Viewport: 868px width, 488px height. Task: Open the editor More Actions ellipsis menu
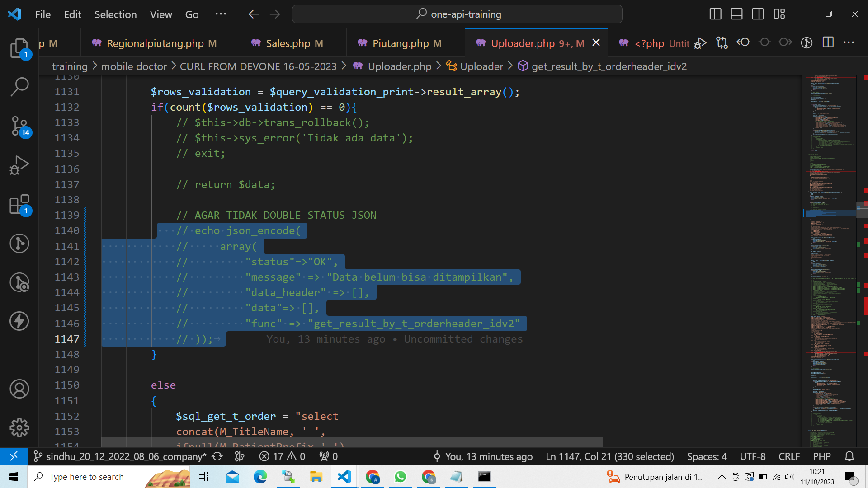click(849, 42)
